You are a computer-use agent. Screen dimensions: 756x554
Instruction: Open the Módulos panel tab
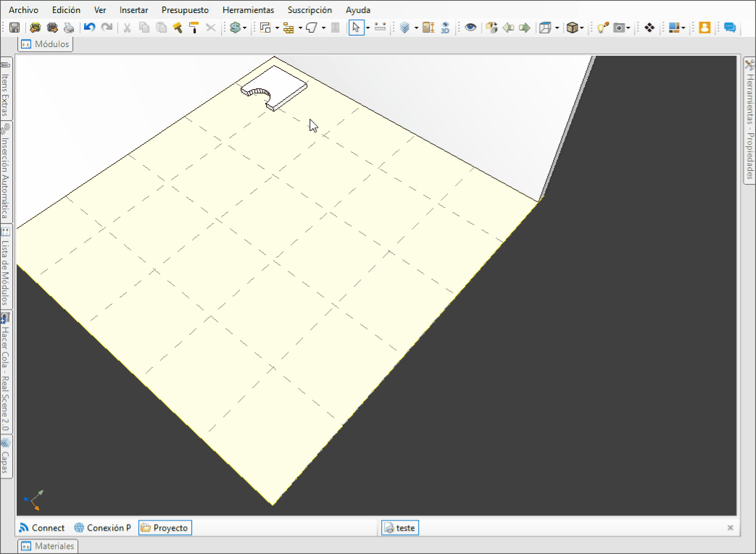[x=46, y=44]
